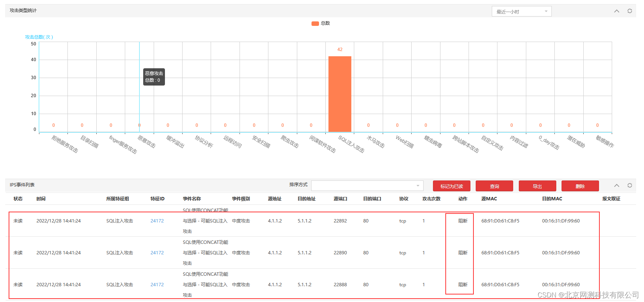
Task: Click the 敏感操作 axis label
Action: [x=605, y=142]
